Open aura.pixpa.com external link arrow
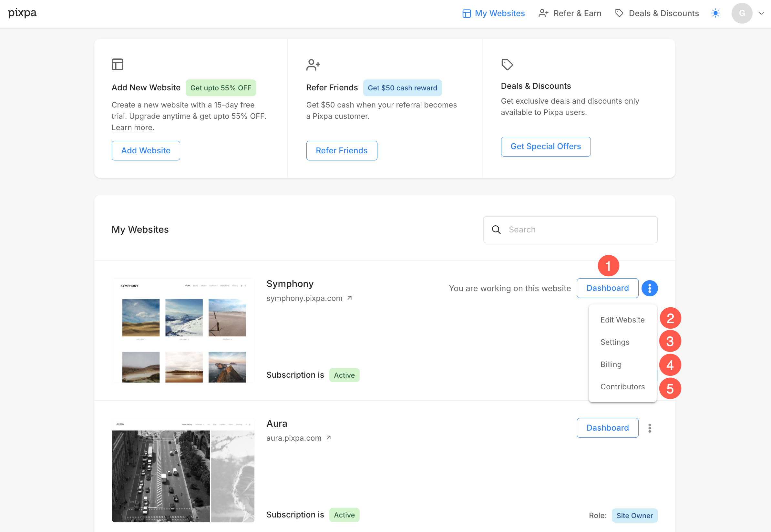 coord(329,438)
